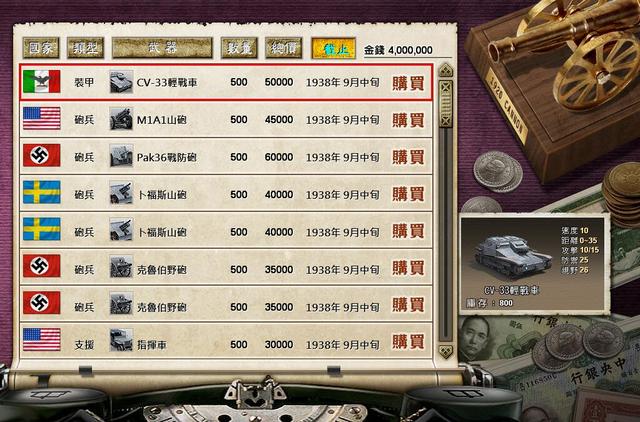640x422 pixels.
Task: Select the M1A1 mountain gun icon
Action: pos(121,119)
